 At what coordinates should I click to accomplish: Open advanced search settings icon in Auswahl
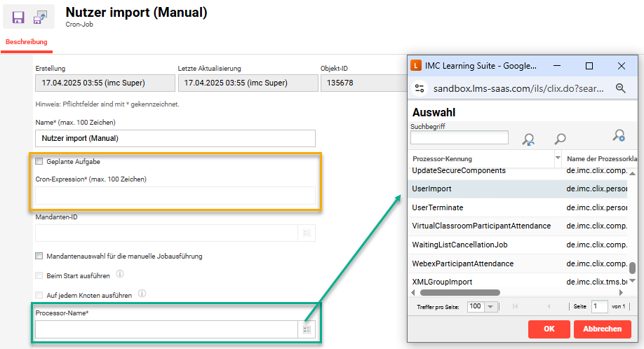[619, 137]
